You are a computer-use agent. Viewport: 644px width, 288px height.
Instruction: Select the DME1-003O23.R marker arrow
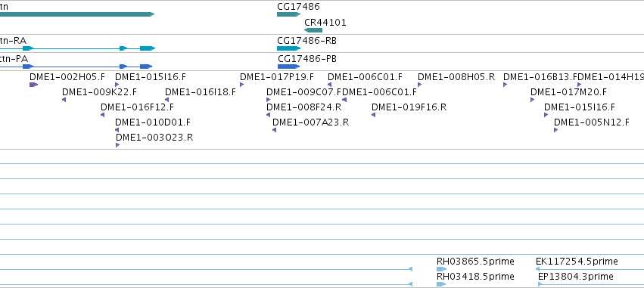click(x=117, y=145)
